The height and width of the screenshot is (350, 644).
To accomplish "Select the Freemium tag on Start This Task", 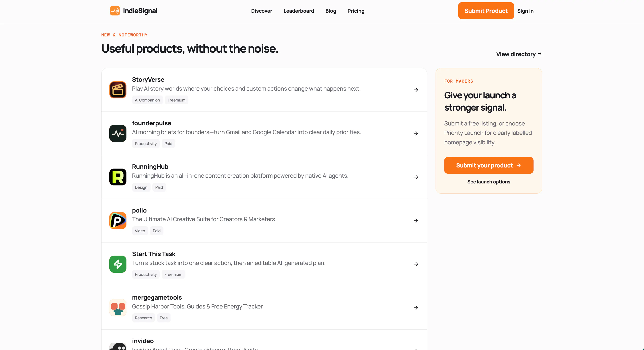I will (173, 274).
